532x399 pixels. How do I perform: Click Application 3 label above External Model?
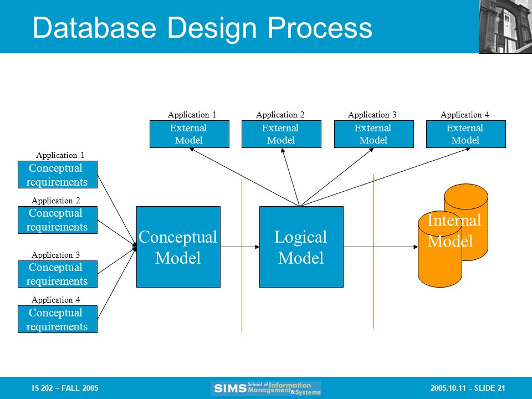click(372, 115)
